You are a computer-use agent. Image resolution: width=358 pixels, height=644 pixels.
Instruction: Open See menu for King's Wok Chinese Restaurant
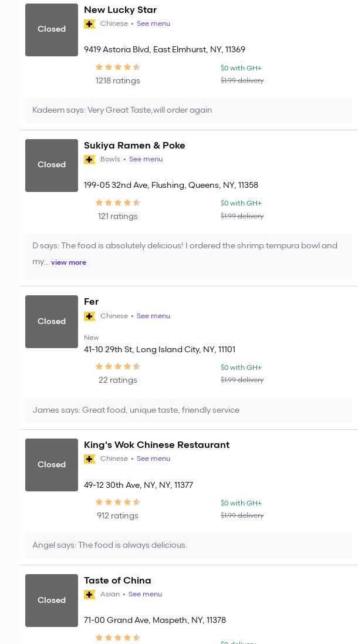[x=153, y=459]
